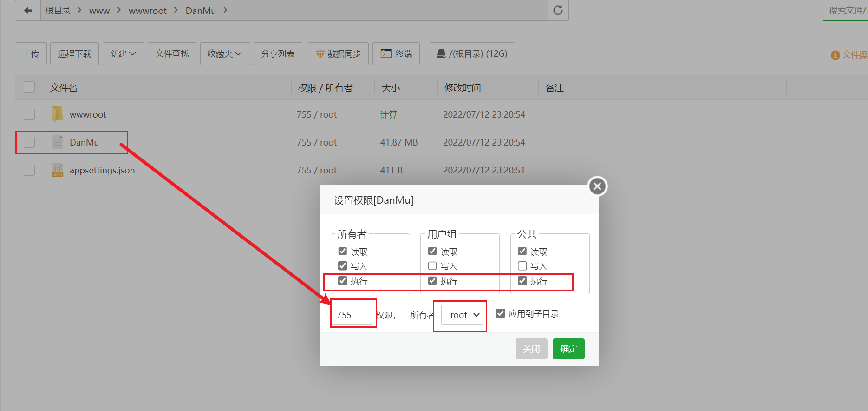The width and height of the screenshot is (868, 411).
Task: Click the 文件操 link at right edge
Action: [x=855, y=55]
